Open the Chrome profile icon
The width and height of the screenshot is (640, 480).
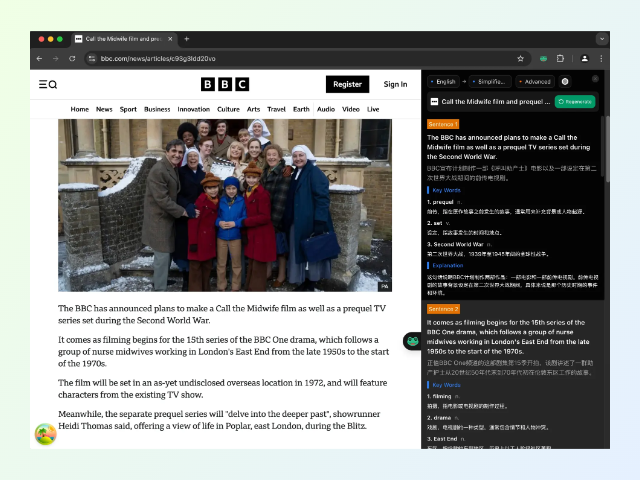pos(584,59)
